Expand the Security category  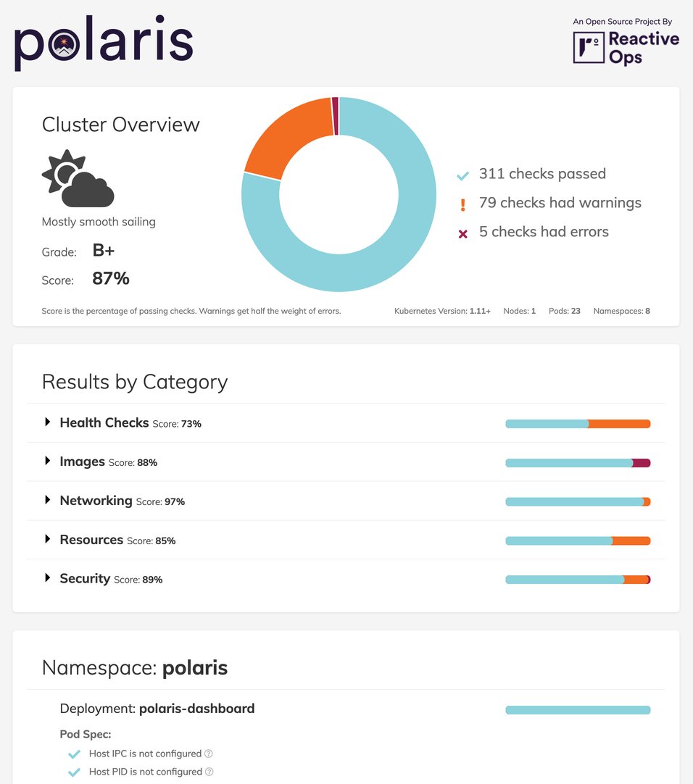(47, 577)
